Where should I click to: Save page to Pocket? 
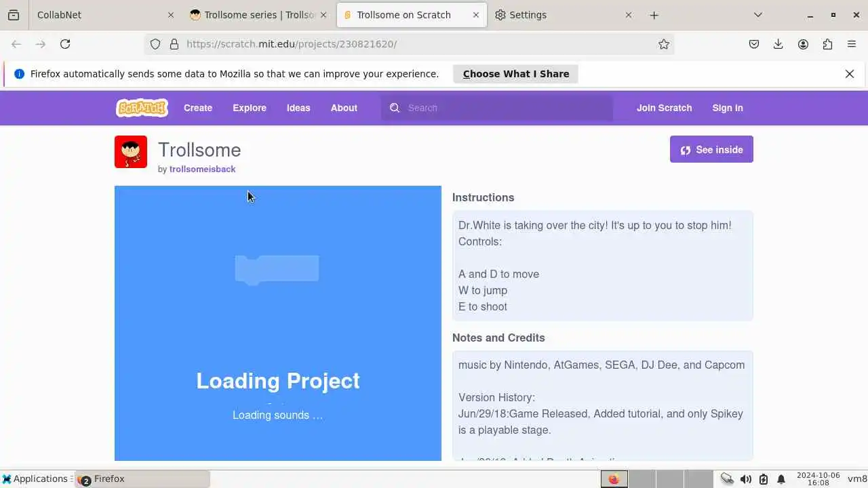point(754,44)
